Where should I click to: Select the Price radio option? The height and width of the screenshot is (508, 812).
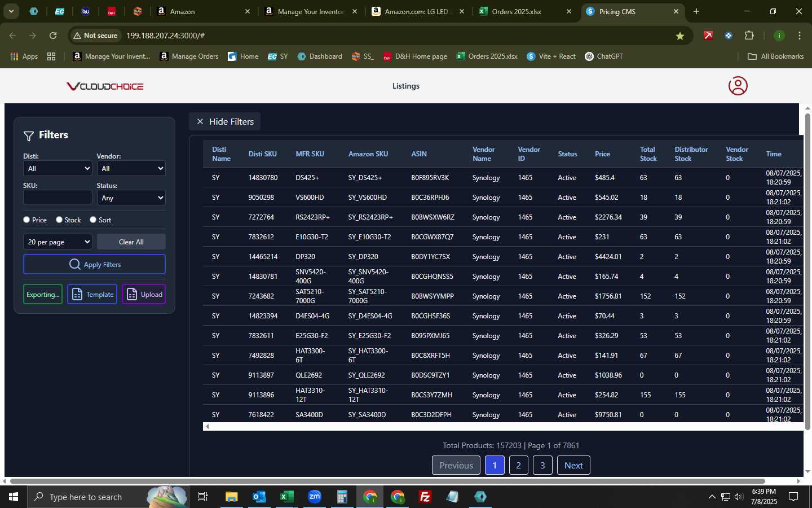(x=27, y=220)
